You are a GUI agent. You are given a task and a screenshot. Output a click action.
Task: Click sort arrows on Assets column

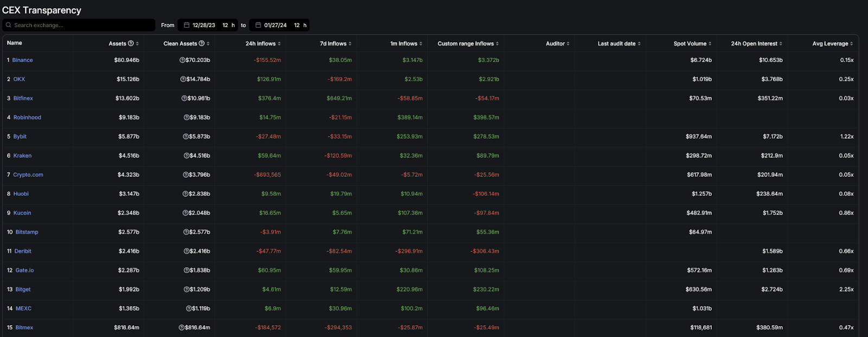click(x=137, y=43)
